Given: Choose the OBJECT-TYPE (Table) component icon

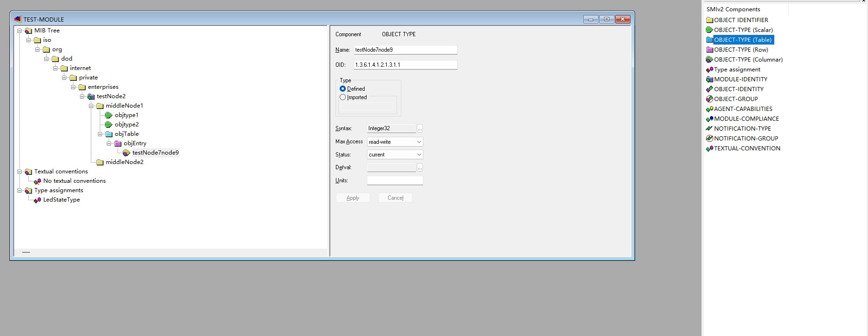Looking at the screenshot, I should [709, 40].
